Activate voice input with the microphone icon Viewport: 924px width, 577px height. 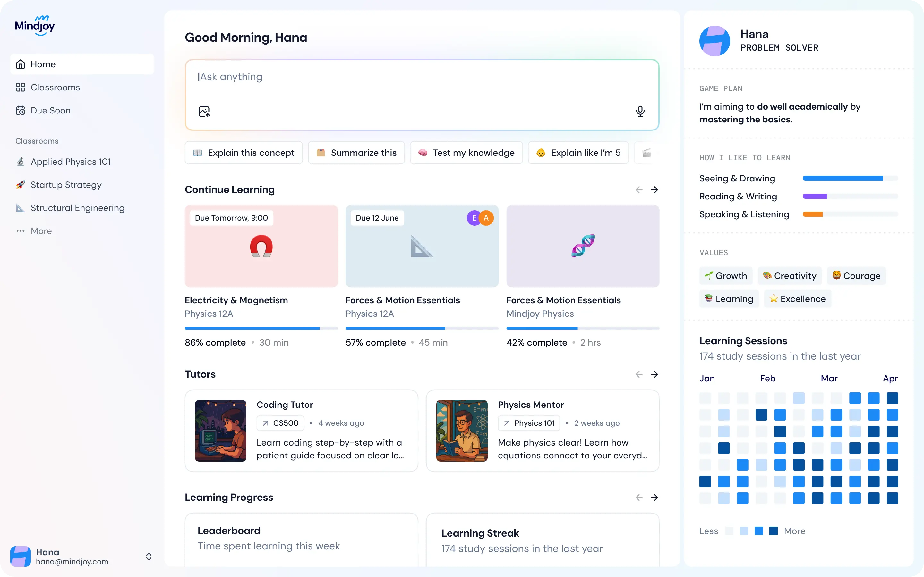click(x=640, y=111)
